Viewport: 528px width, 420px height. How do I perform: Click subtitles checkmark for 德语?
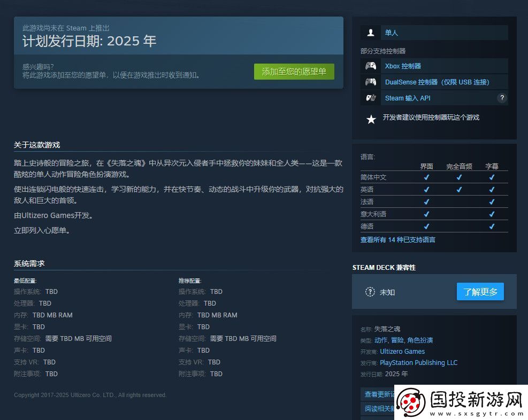[492, 227]
